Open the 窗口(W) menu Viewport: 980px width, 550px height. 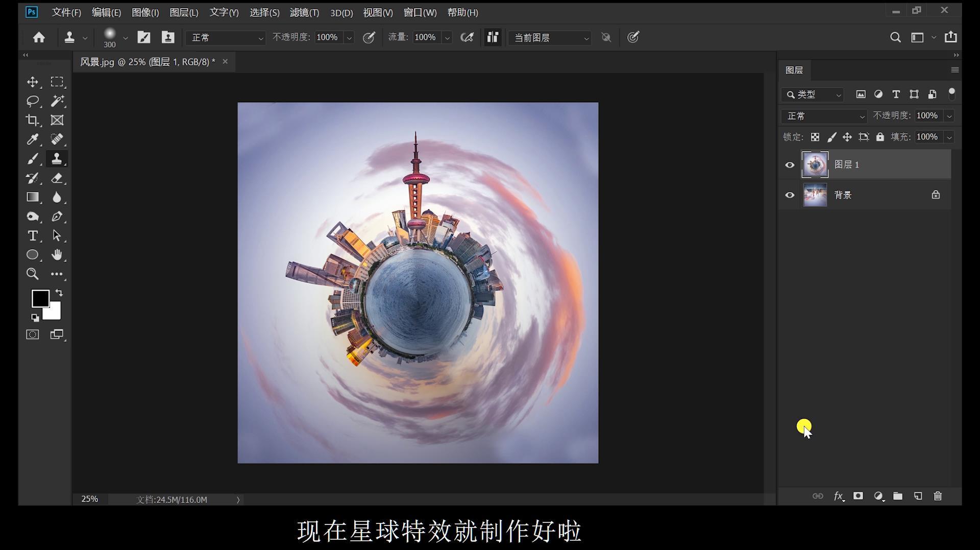coord(420,12)
